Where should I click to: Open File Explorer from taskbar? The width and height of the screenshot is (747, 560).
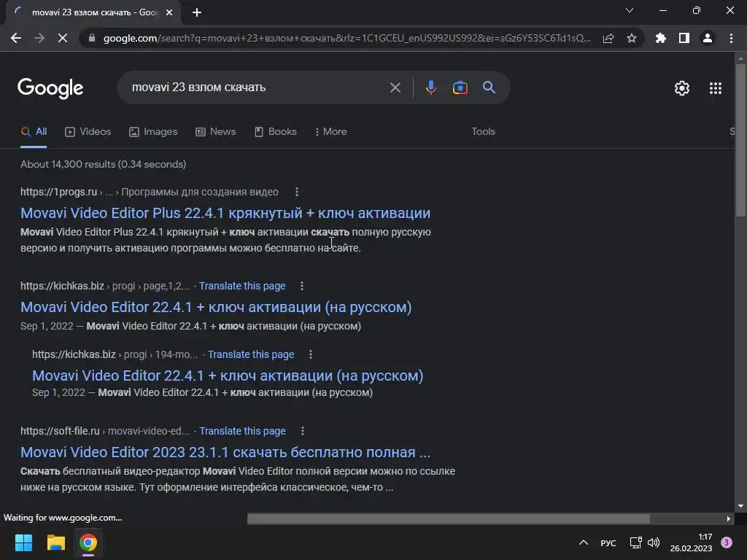point(55,542)
